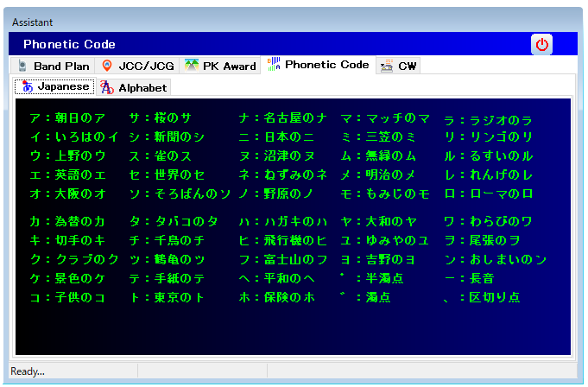Viewport: 588px width, 387px height.
Task: Click the entry ユ:ゆみやのユ
Action: coord(385,240)
